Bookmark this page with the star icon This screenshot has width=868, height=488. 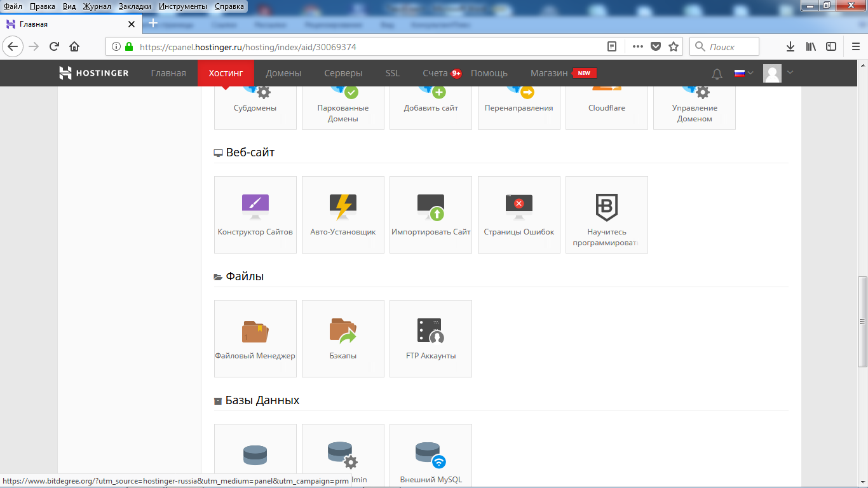(x=674, y=46)
